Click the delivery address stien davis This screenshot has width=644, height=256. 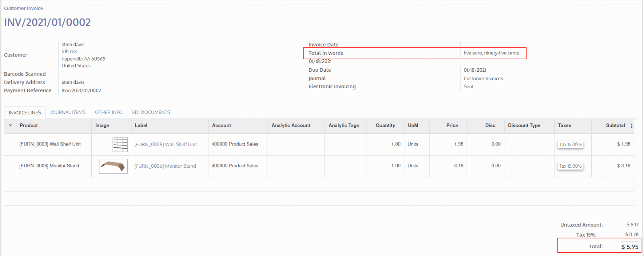point(73,82)
